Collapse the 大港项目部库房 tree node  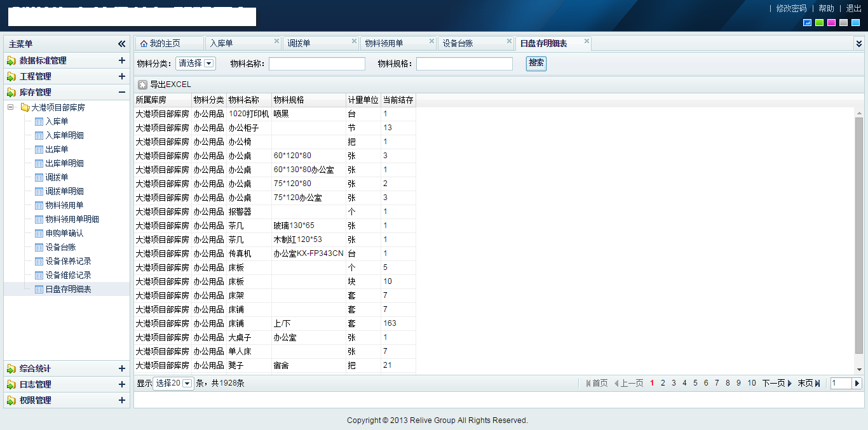[11, 107]
